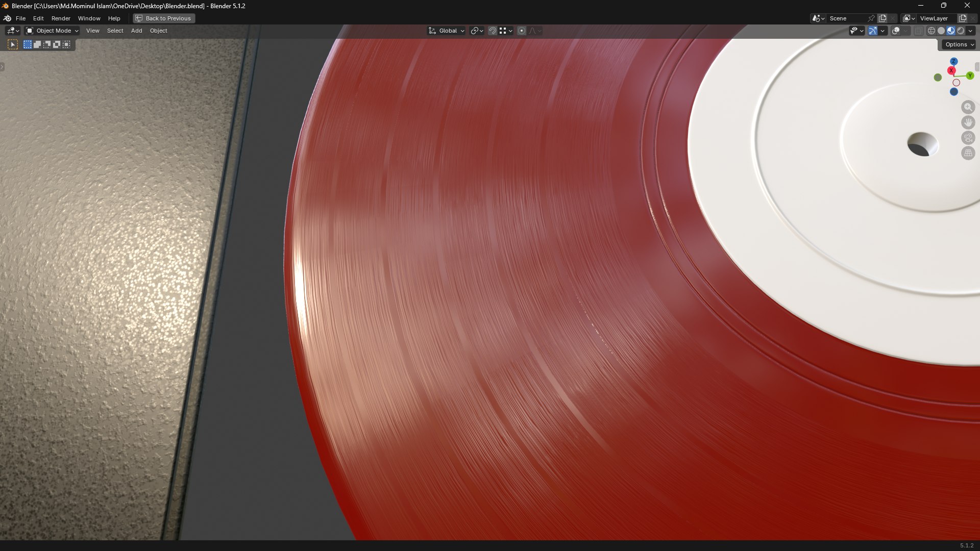Open shading options dropdown

pyautogui.click(x=970, y=31)
